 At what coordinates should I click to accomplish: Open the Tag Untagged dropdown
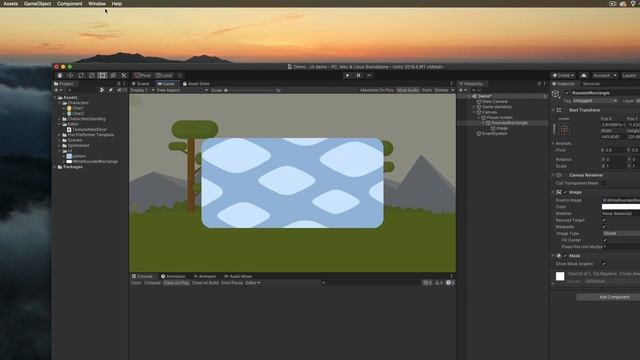[595, 100]
